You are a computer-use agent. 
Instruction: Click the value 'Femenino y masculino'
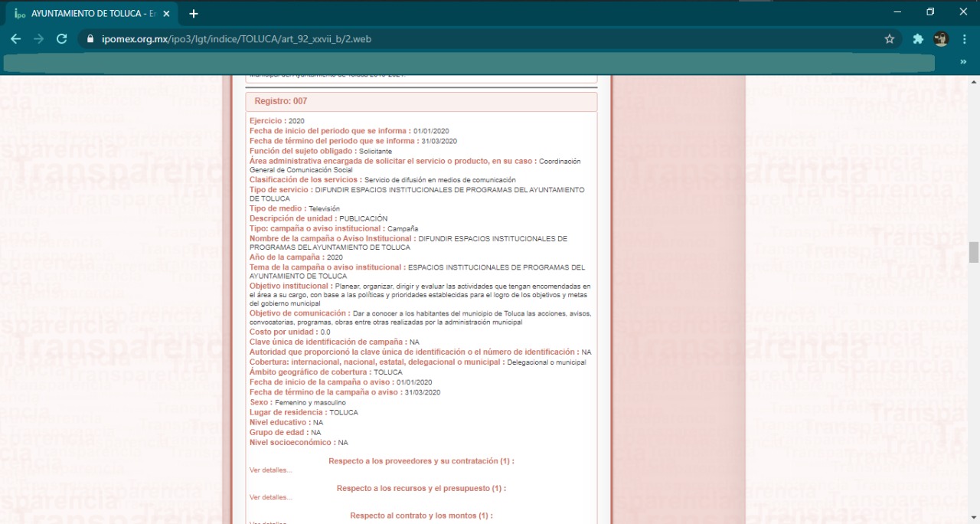pyautogui.click(x=311, y=402)
